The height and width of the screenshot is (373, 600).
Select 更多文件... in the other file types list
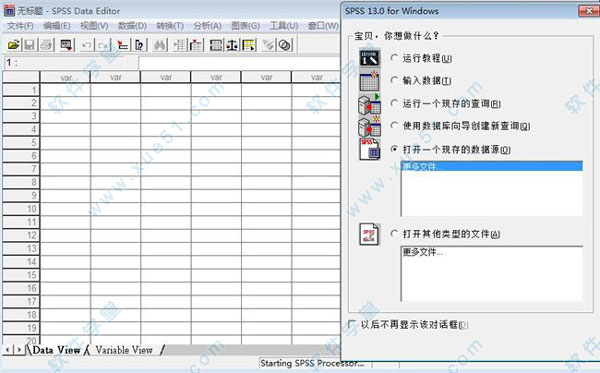422,252
